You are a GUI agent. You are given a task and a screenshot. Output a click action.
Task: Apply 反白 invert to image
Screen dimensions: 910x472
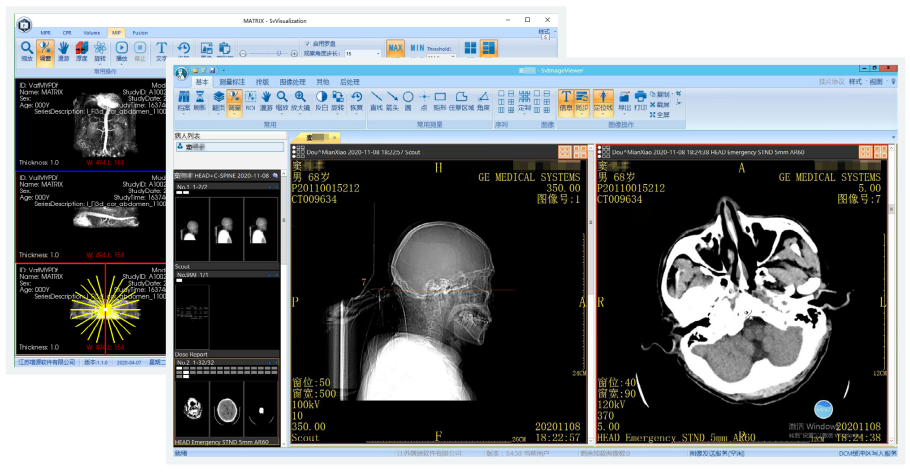321,100
